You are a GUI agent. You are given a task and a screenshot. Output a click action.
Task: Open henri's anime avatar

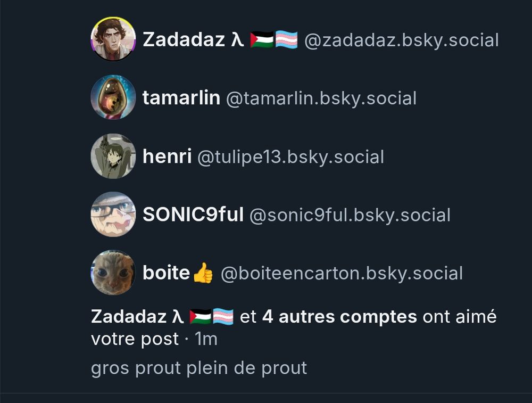click(113, 156)
